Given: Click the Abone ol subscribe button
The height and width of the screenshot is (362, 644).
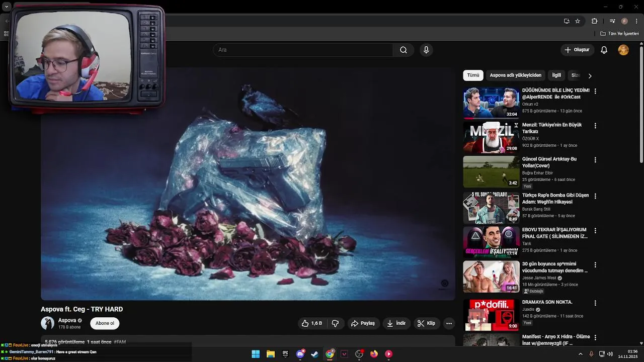Looking at the screenshot, I should point(105,323).
